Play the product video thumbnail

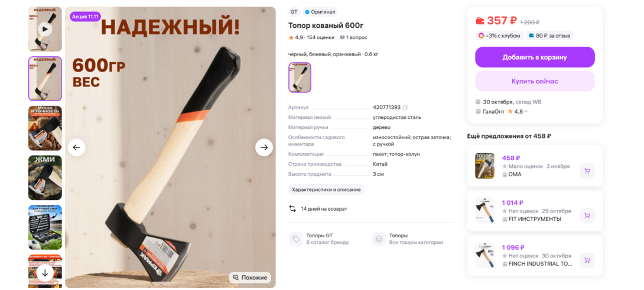click(45, 29)
